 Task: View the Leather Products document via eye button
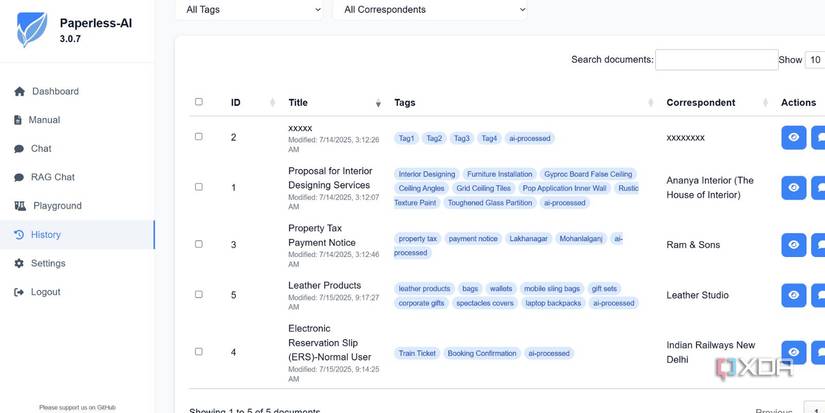[793, 295]
